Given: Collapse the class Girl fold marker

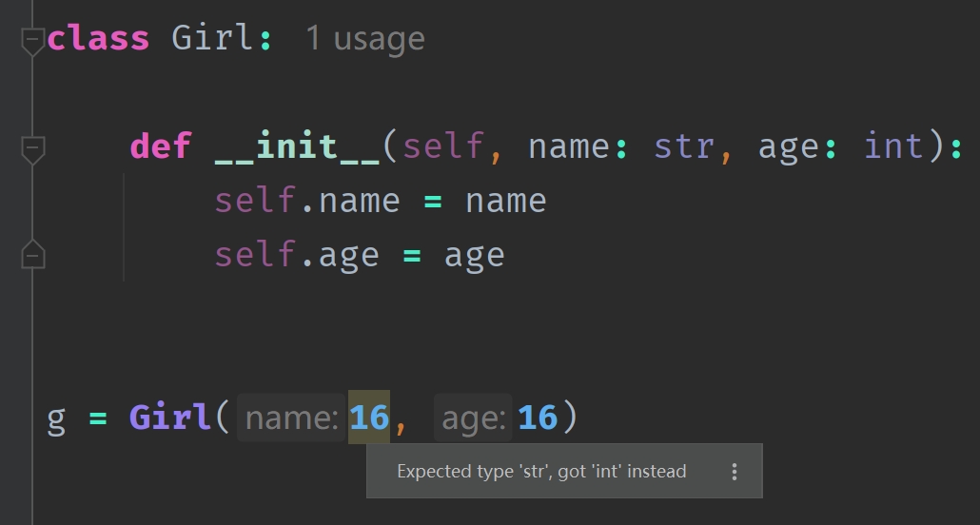Looking at the screenshot, I should pyautogui.click(x=32, y=41).
